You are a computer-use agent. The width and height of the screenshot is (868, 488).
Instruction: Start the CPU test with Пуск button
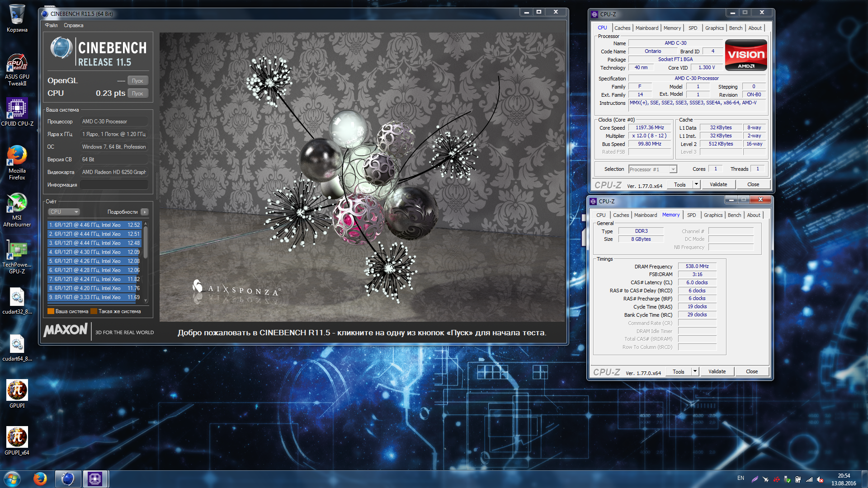coord(138,94)
